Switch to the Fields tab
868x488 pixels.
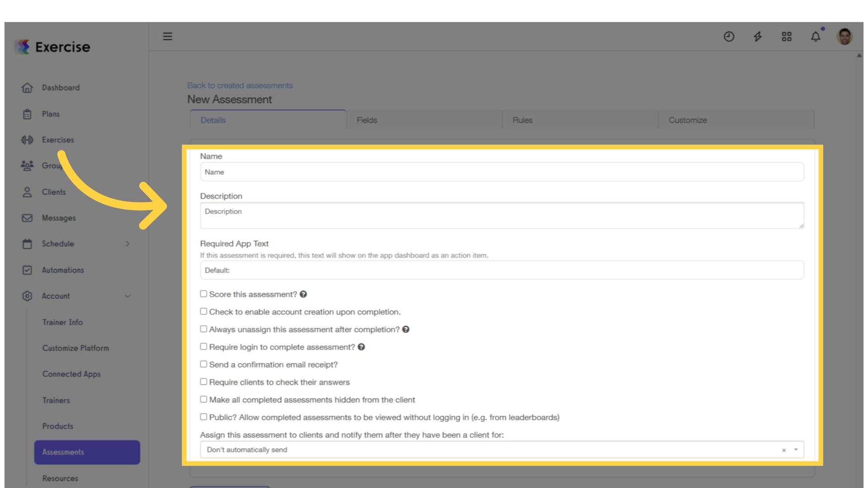coord(425,120)
